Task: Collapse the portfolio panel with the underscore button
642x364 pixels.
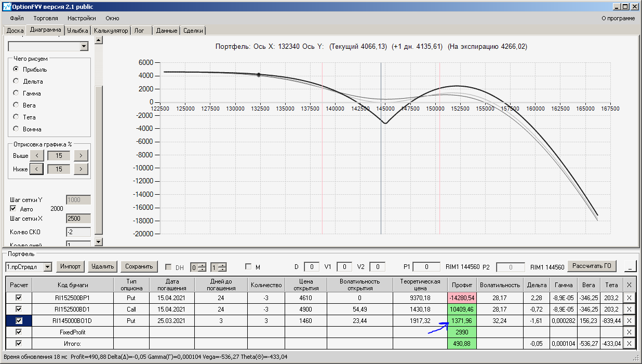Action: coord(630,266)
